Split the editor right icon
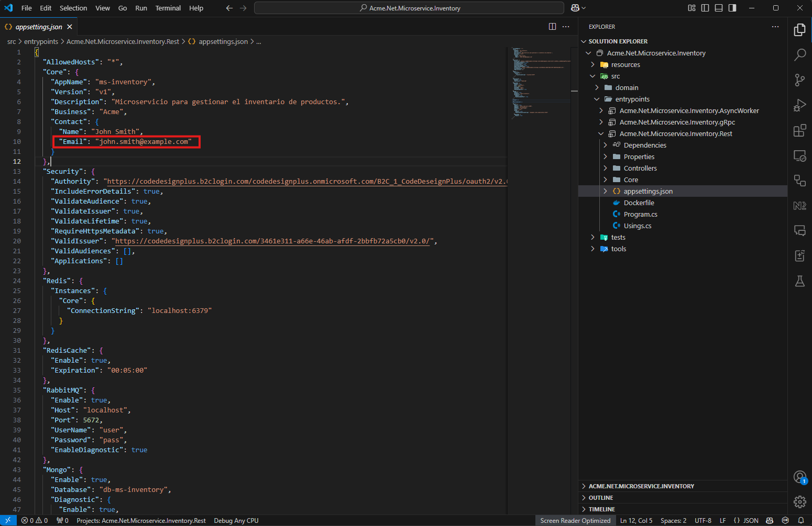 [x=552, y=27]
